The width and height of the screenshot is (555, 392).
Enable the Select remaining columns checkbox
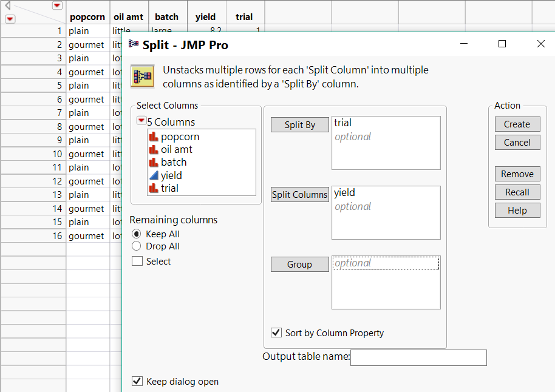point(137,262)
